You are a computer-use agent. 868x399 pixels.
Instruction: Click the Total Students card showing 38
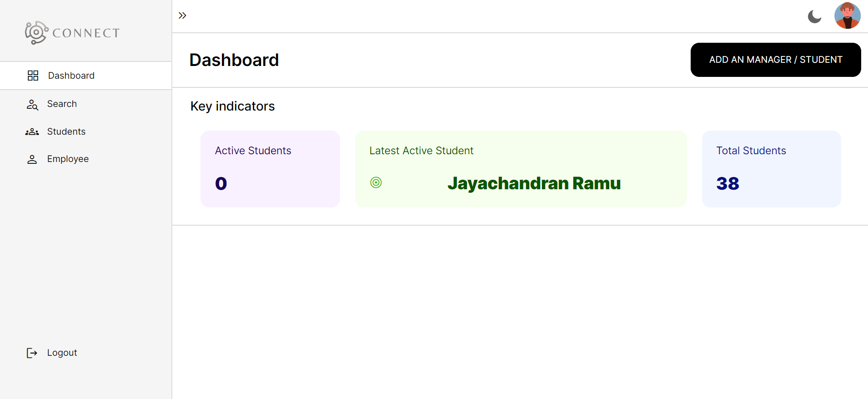(x=771, y=169)
